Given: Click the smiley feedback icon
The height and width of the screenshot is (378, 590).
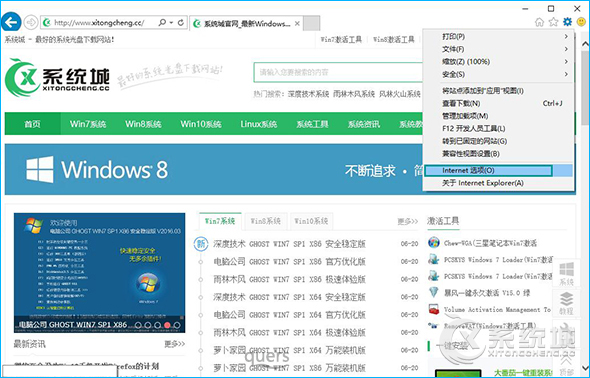Looking at the screenshot, I should pos(581,22).
